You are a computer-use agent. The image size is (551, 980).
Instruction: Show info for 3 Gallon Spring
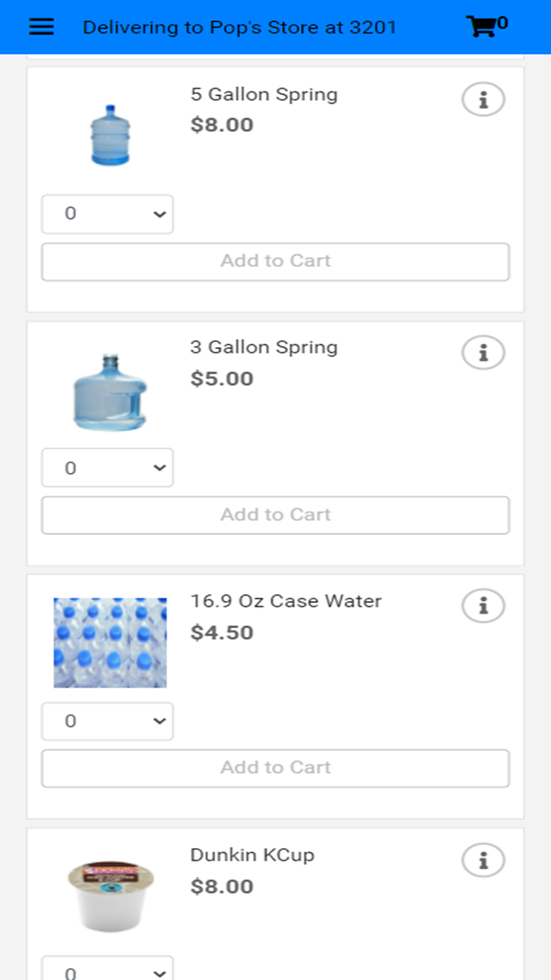pyautogui.click(x=483, y=353)
